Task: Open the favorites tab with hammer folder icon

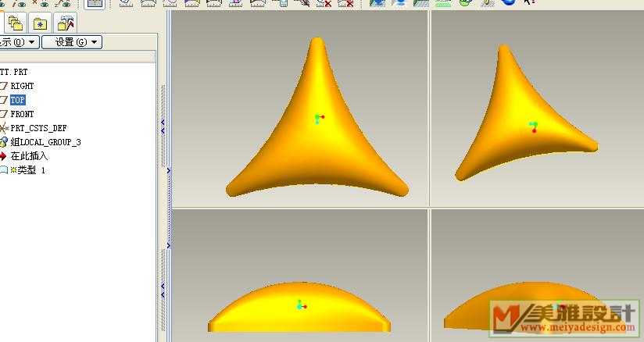Action: 66,23
